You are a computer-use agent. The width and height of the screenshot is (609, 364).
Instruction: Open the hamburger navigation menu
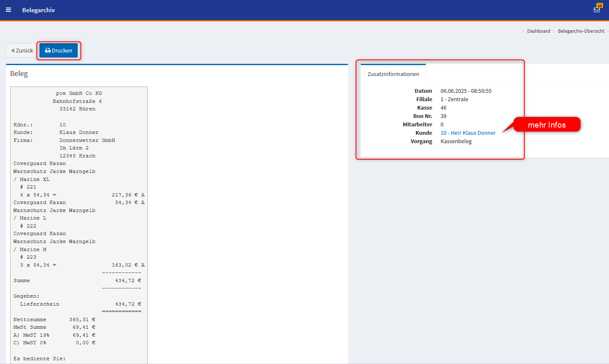(8, 10)
